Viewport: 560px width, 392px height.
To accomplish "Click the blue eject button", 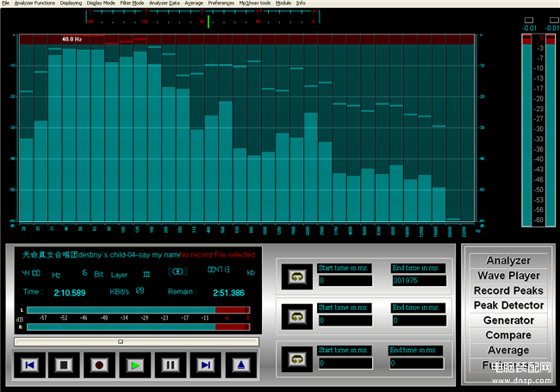I will tap(241, 365).
